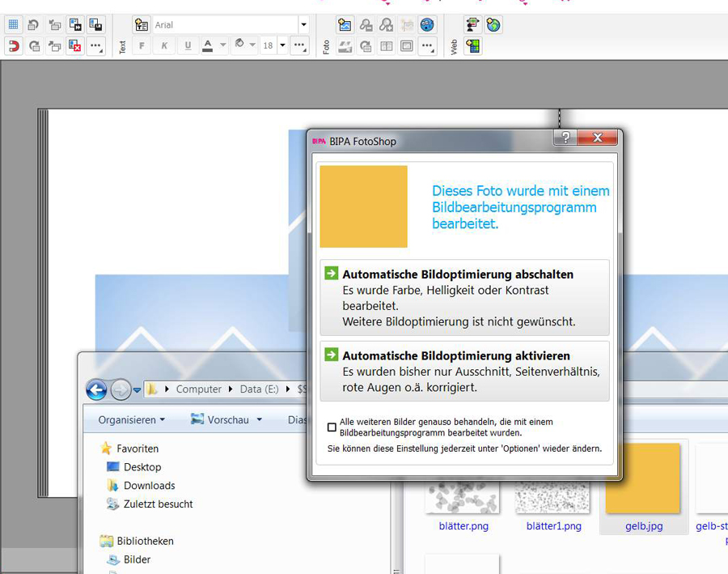The width and height of the screenshot is (728, 574).
Task: Click the grid view icon in toolbar
Action: coord(13,25)
